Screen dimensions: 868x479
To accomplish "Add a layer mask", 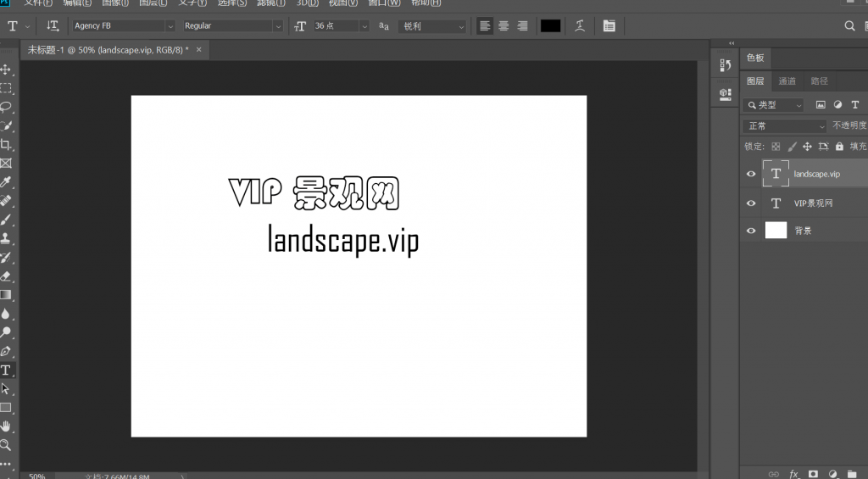I will [x=813, y=474].
